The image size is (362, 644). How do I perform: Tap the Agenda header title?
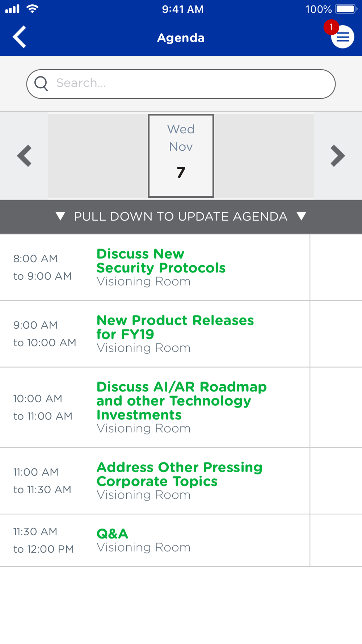pos(181,38)
